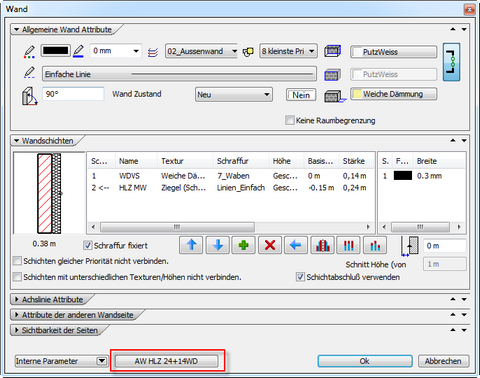Click the AW HLZ 24+14WD button
480x378 pixels.
[x=166, y=361]
